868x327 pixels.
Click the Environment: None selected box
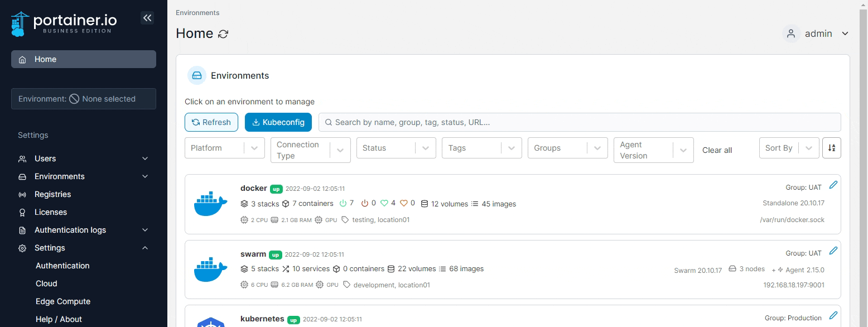coord(84,99)
